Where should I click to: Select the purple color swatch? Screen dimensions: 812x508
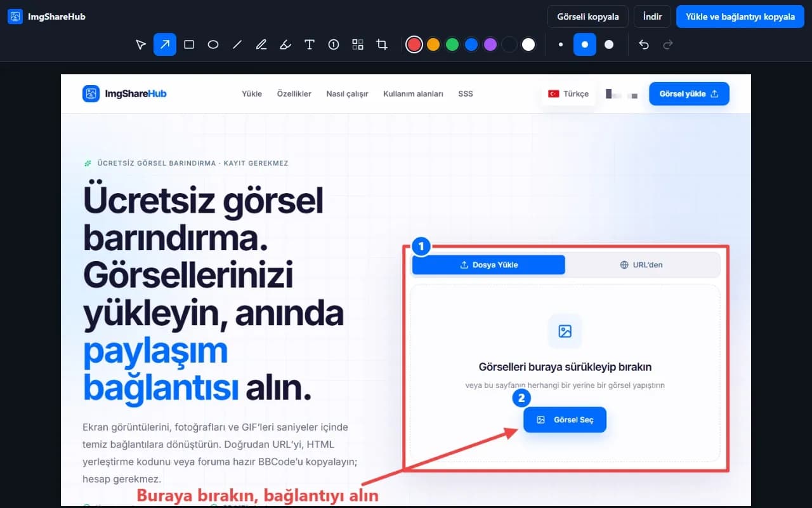click(490, 44)
